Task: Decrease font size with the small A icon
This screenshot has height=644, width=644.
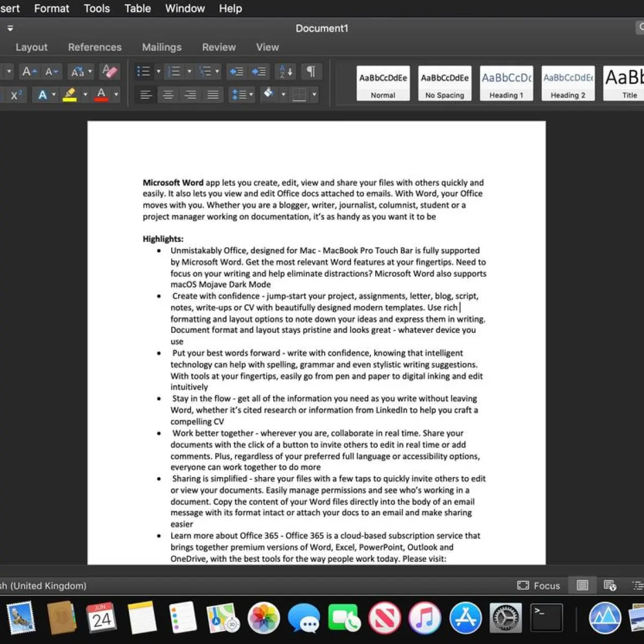Action: click(52, 71)
